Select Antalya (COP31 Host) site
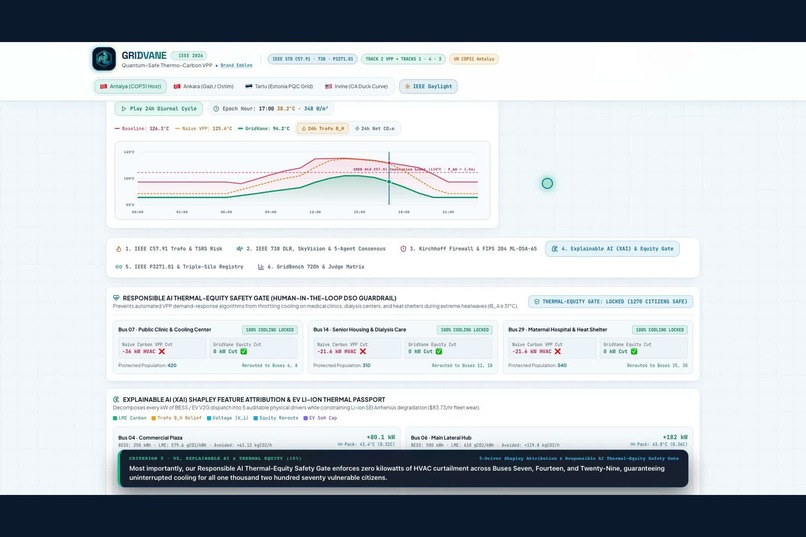Screen dimensions: 806x537 tap(131, 86)
